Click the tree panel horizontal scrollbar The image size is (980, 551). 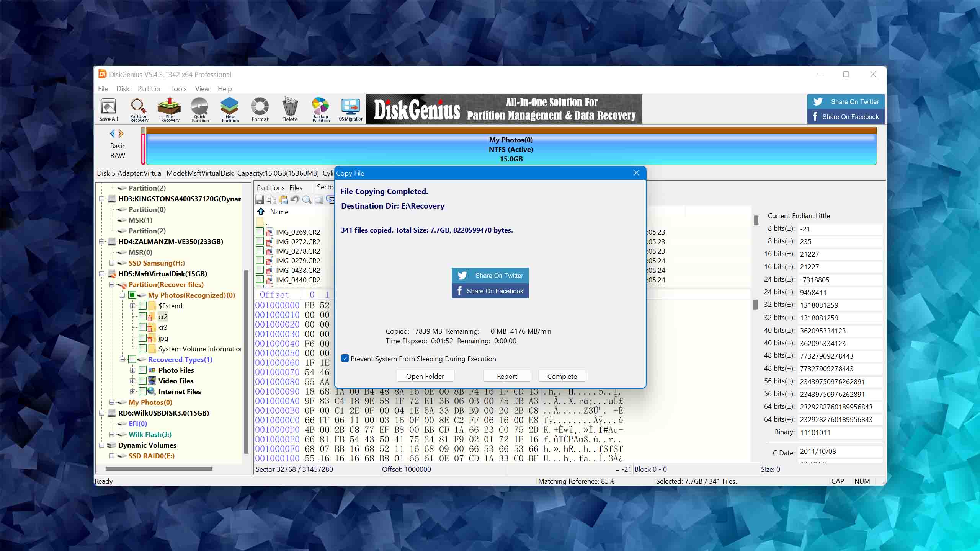(x=159, y=469)
